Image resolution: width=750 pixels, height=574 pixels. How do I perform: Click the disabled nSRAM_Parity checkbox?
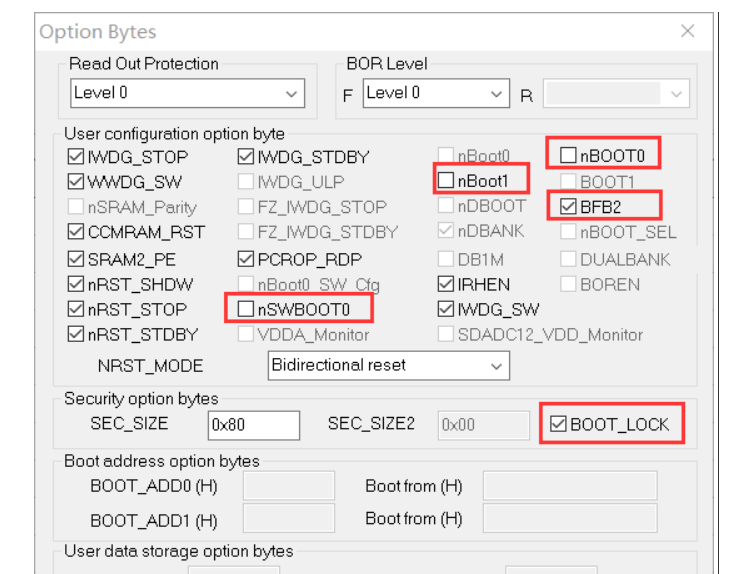pyautogui.click(x=76, y=207)
